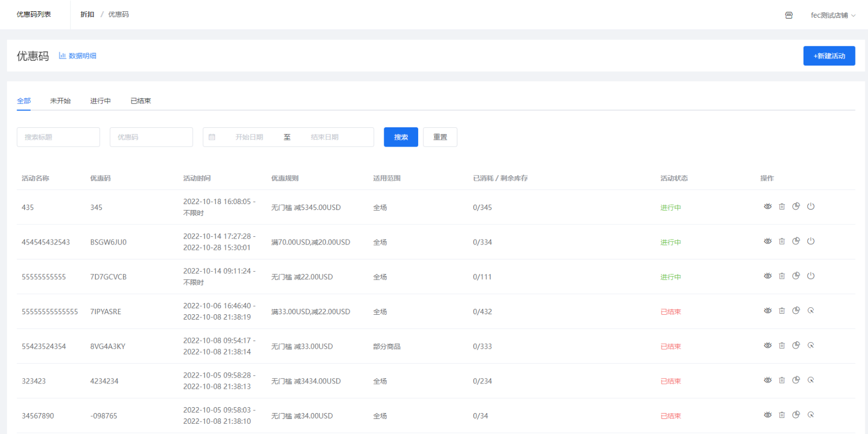Click restart icon for 8VG4A3KY activity
This screenshot has width=868, height=434.
click(x=811, y=346)
